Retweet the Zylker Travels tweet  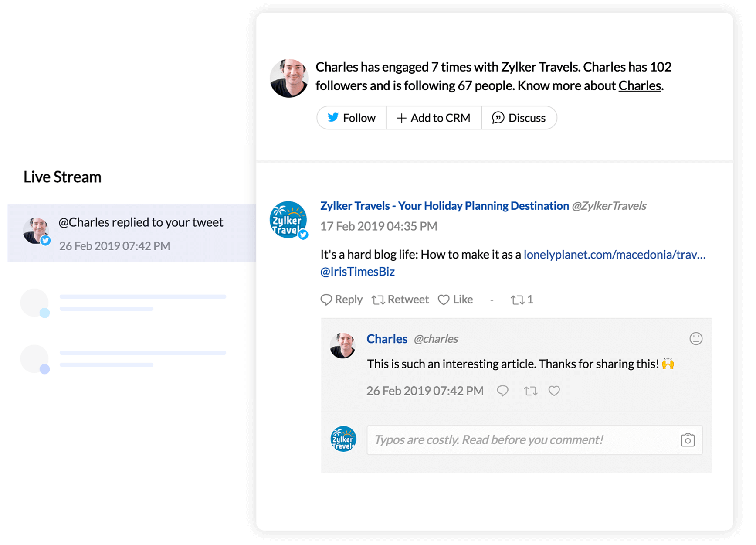[x=400, y=300]
